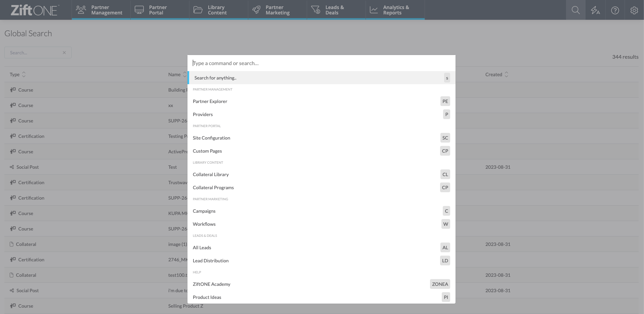This screenshot has height=314, width=644.
Task: Click the CL shortcut badge
Action: tap(445, 174)
